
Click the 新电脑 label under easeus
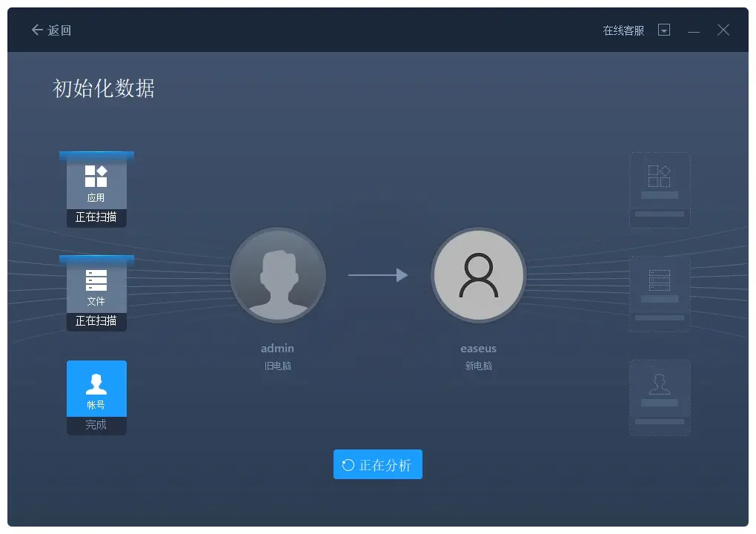(x=479, y=365)
